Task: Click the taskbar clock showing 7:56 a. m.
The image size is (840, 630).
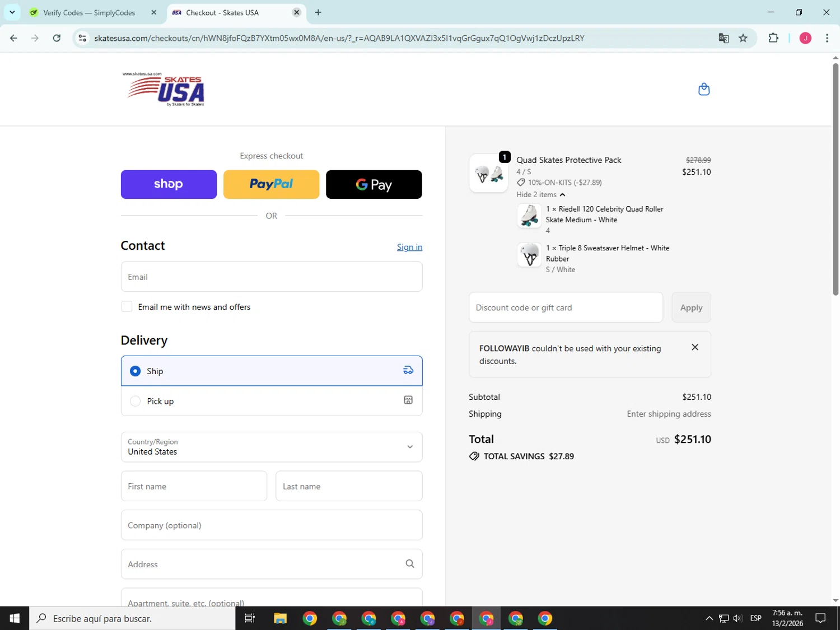Action: pos(787,618)
